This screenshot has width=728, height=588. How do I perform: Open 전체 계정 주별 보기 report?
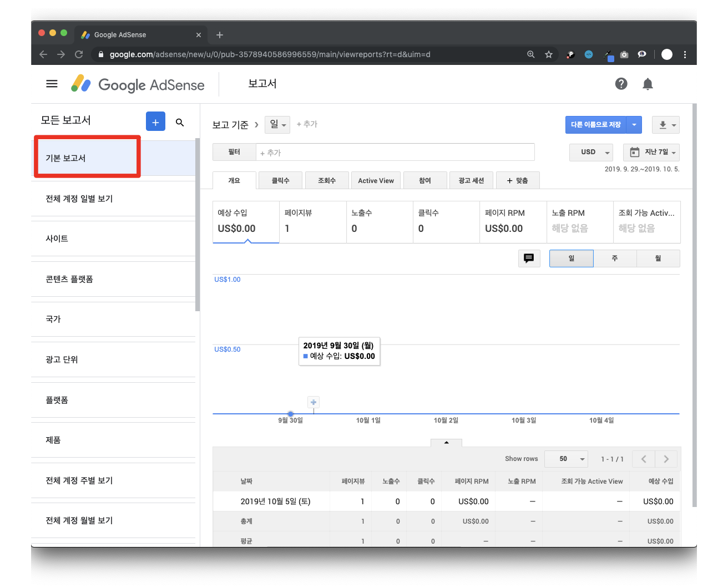[x=113, y=480]
